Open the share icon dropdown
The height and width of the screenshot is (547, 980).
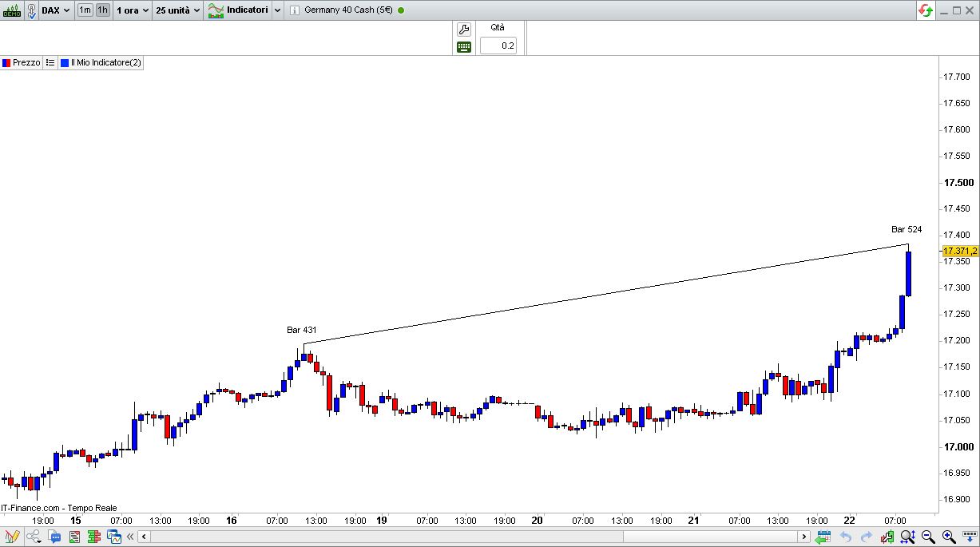click(34, 537)
